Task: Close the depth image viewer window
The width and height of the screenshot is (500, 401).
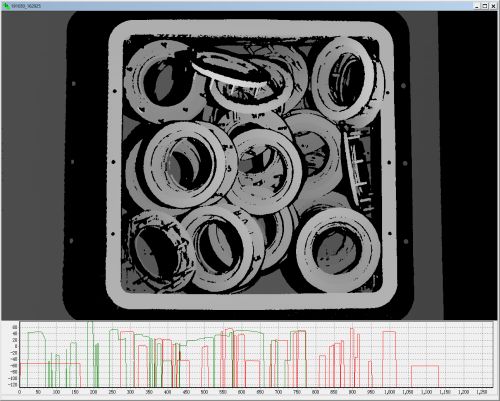Action: pyautogui.click(x=493, y=6)
